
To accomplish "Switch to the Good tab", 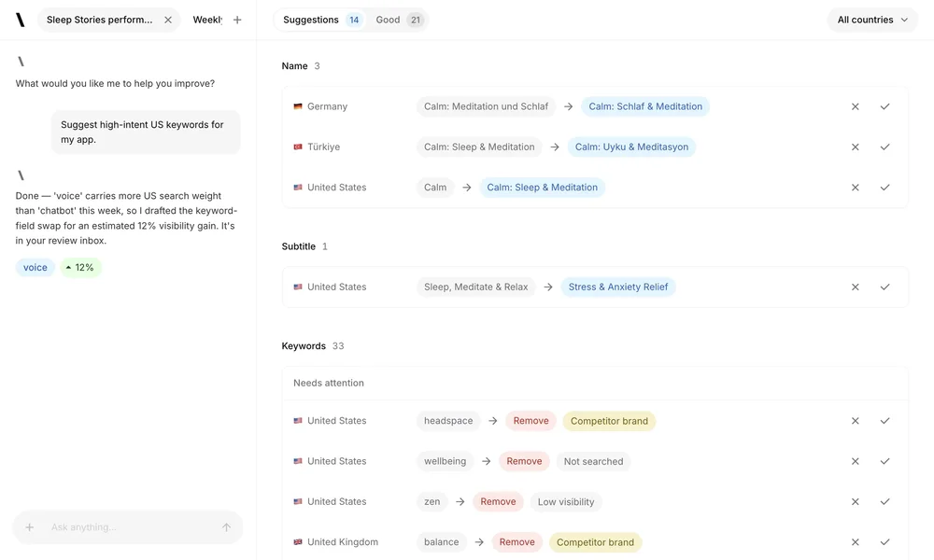I will 399,20.
